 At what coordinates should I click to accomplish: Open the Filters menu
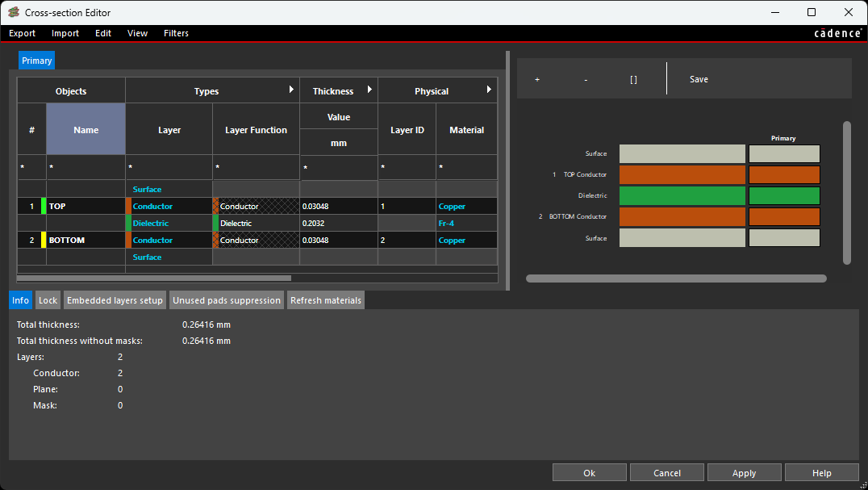point(176,33)
